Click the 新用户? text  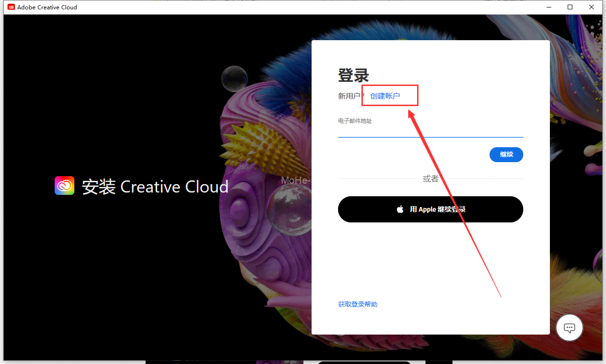click(x=351, y=96)
